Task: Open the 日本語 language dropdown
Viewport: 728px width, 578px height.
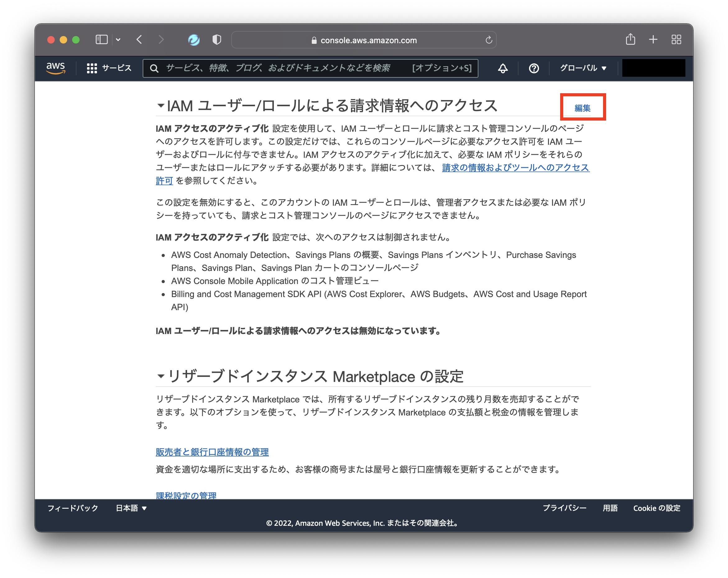Action: click(x=131, y=508)
